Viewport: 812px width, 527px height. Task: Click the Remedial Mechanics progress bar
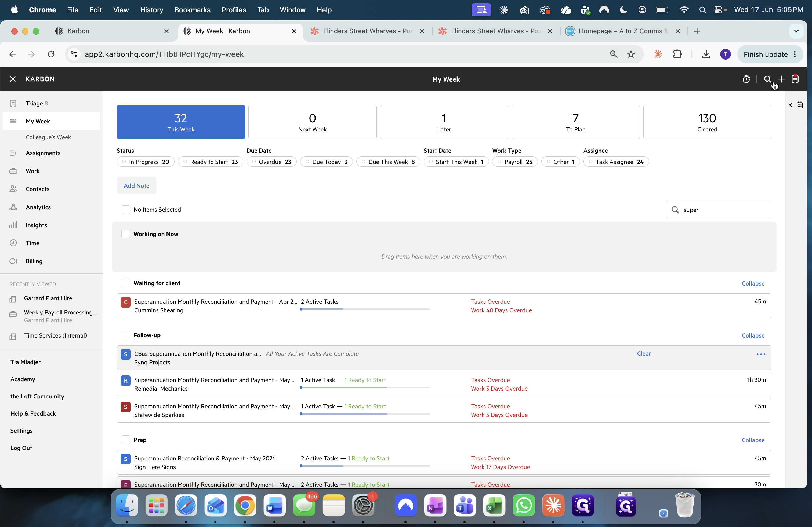[x=365, y=387]
